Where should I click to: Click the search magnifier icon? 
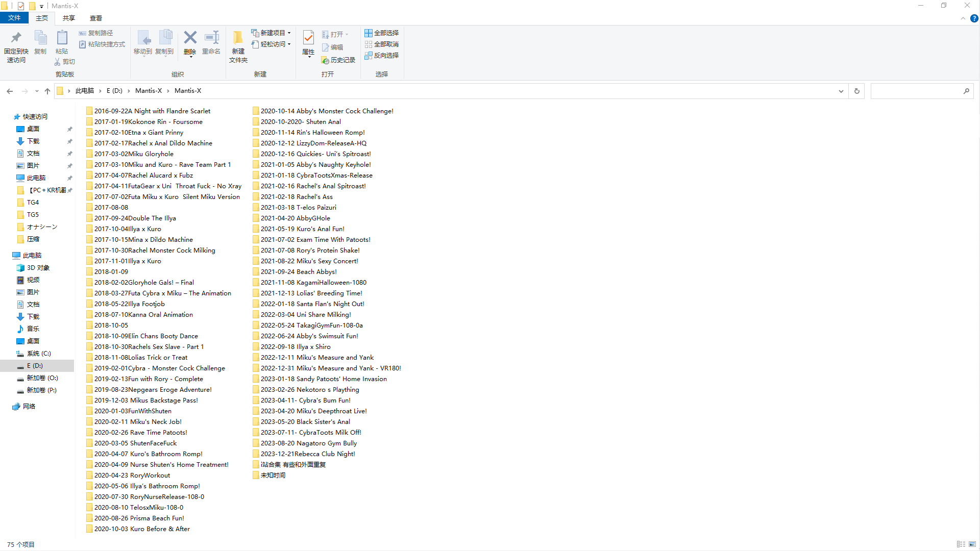point(966,91)
